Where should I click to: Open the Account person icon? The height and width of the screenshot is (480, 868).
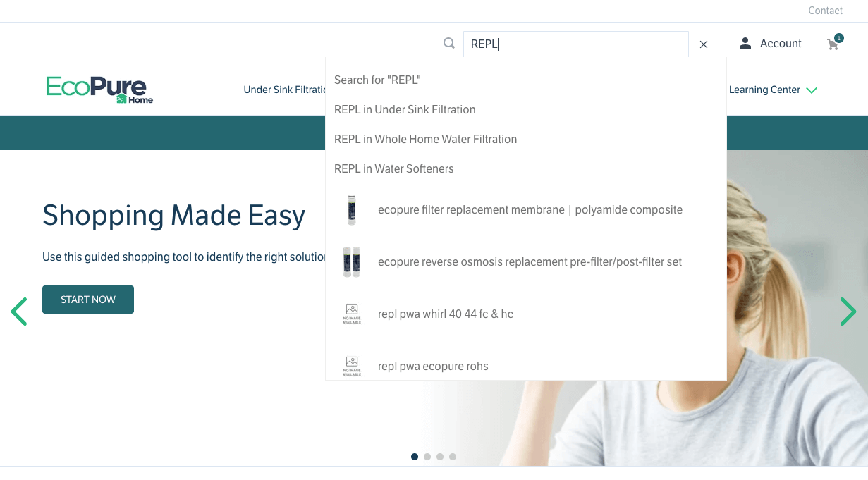(745, 44)
